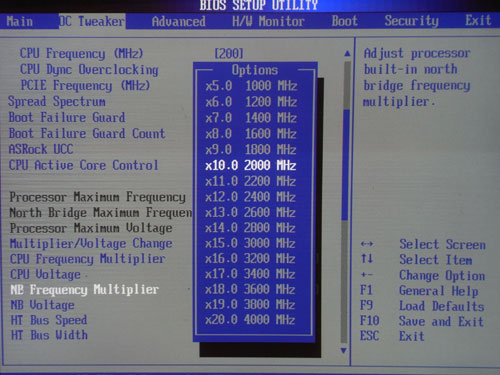Select x18.0 3600 MHz option
Viewport: 500px width, 375px height.
click(x=251, y=289)
